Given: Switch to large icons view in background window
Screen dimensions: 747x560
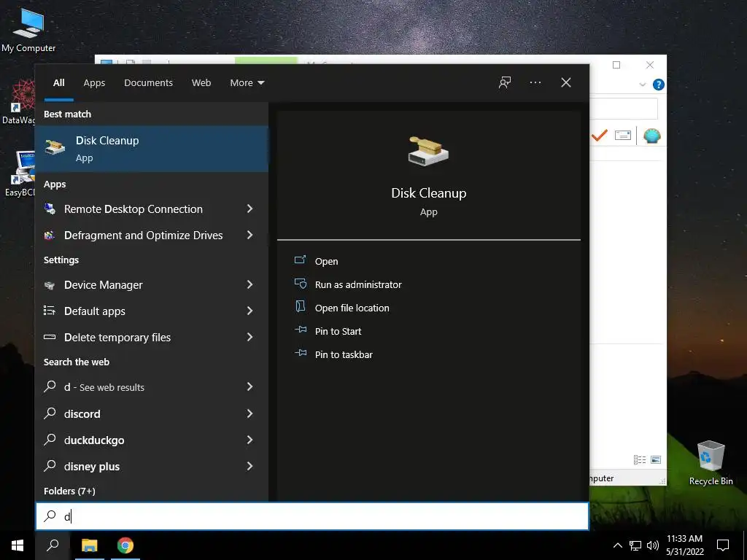Looking at the screenshot, I should coord(656,459).
